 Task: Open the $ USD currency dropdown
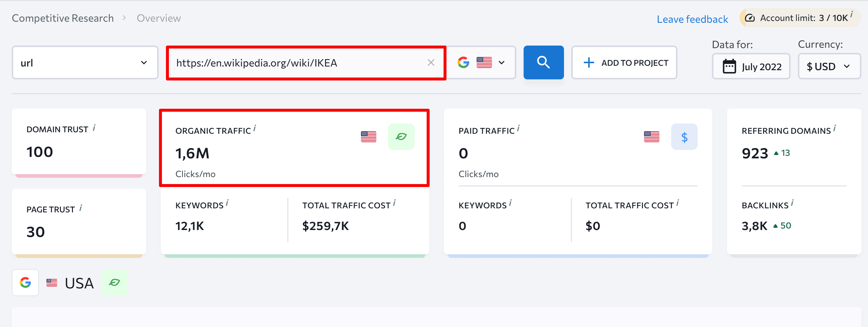coord(829,67)
